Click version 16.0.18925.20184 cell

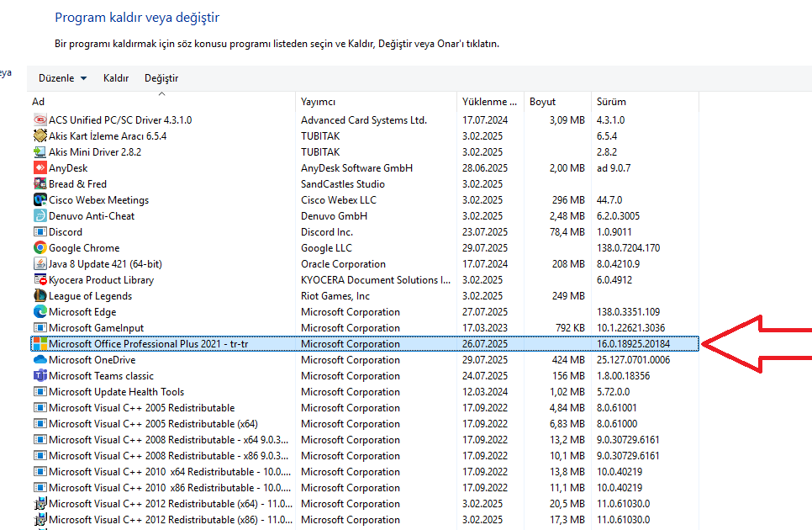633,344
